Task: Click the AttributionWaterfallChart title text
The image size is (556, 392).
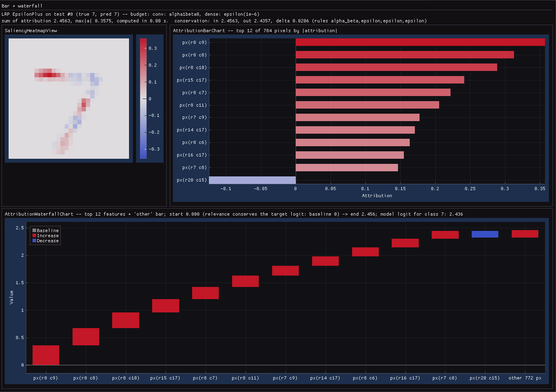Action: 234,214
